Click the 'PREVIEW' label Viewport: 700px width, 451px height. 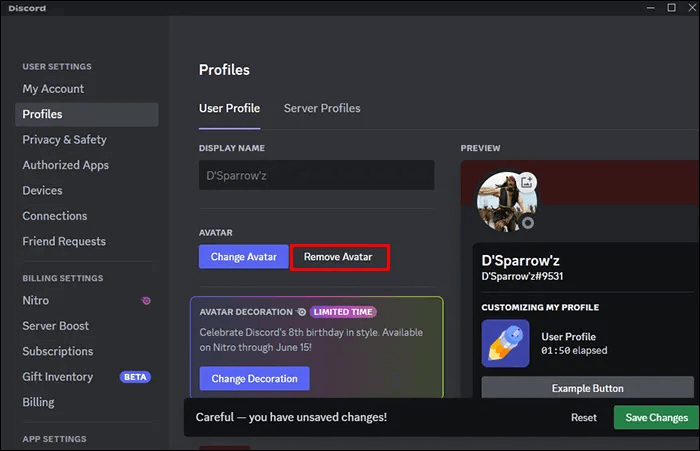480,148
